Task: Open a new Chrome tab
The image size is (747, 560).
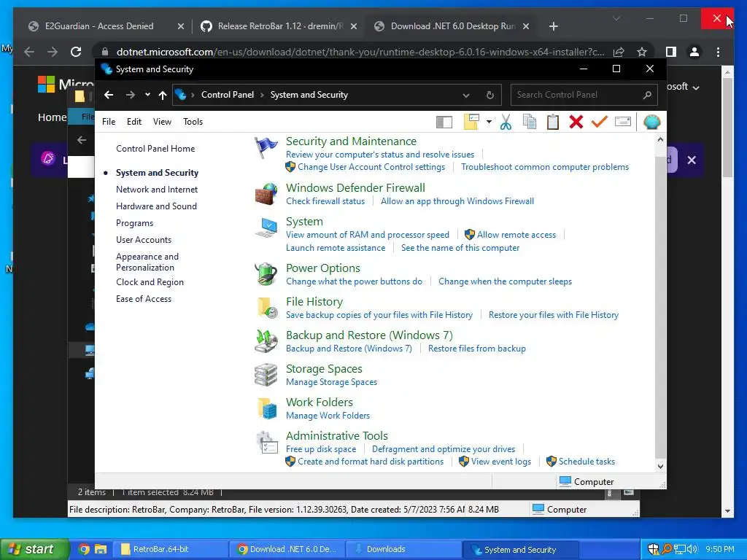Action: coord(553,26)
